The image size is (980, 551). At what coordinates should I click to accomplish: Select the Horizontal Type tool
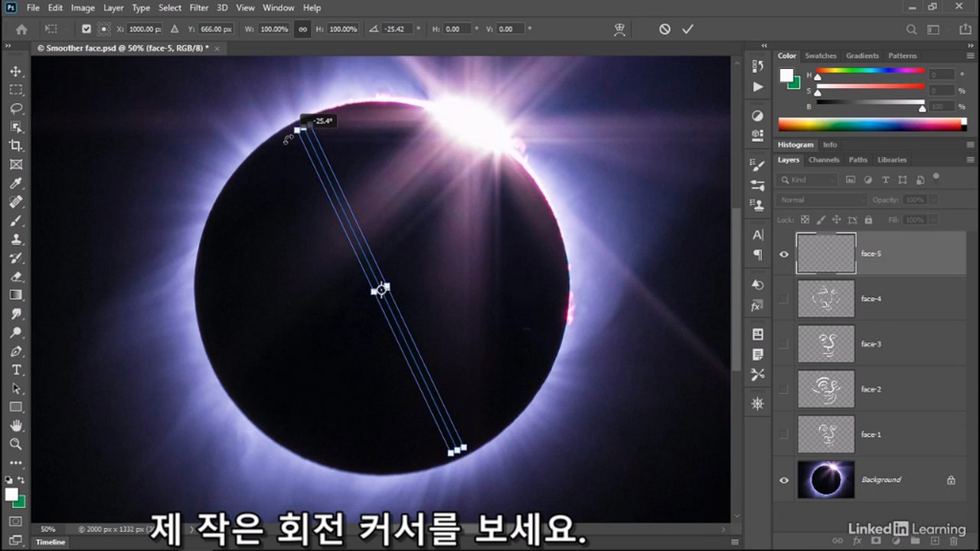pos(15,370)
